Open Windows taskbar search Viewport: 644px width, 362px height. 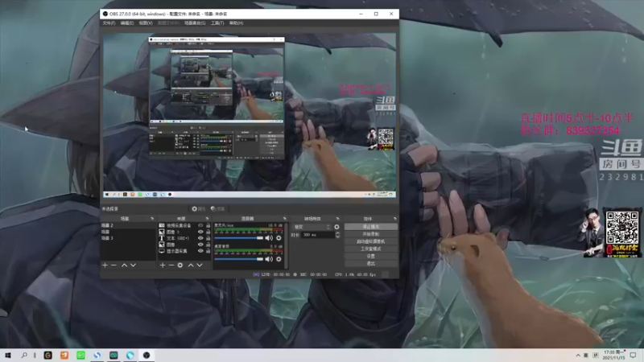[24, 356]
